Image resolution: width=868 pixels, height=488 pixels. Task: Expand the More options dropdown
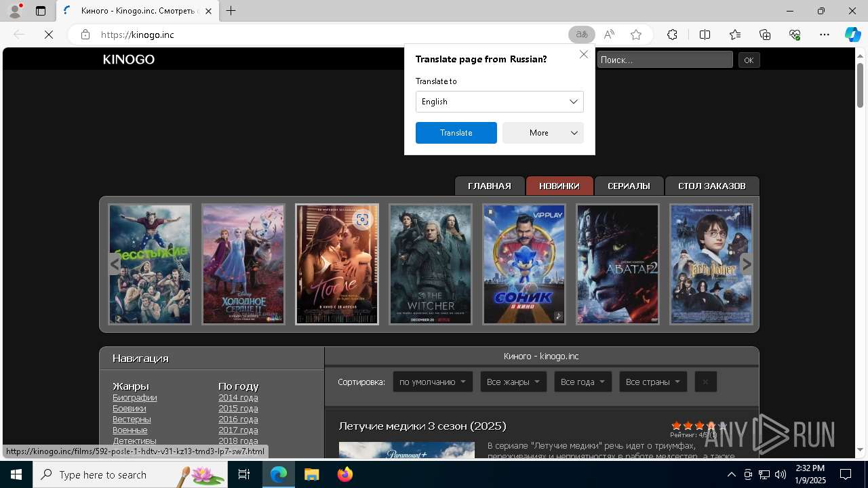click(542, 133)
